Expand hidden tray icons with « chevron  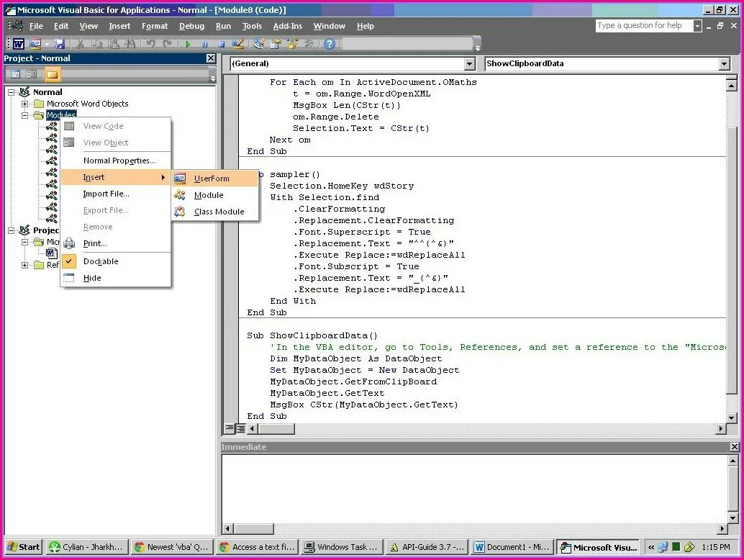click(651, 547)
